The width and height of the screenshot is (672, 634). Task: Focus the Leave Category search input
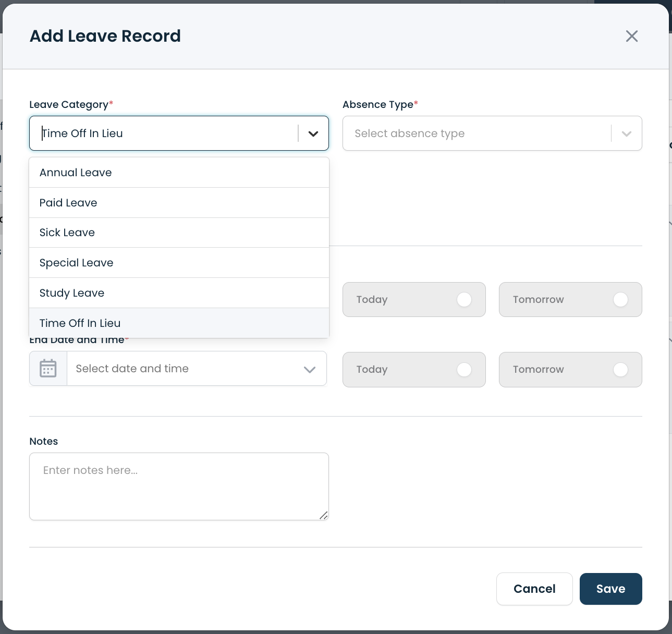167,133
